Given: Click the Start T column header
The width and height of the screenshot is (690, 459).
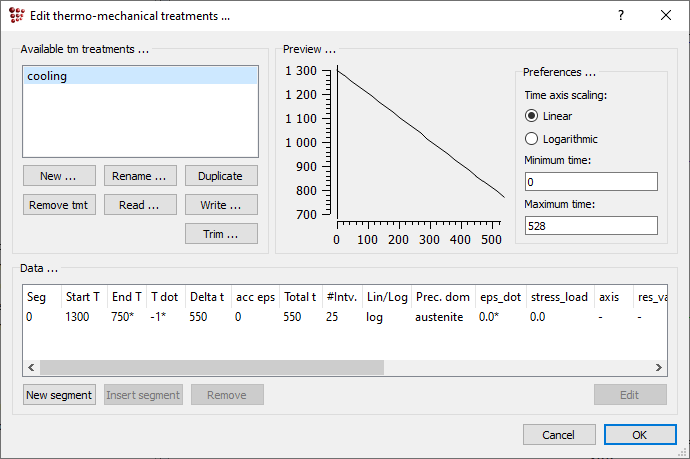Looking at the screenshot, I should click(x=83, y=297).
